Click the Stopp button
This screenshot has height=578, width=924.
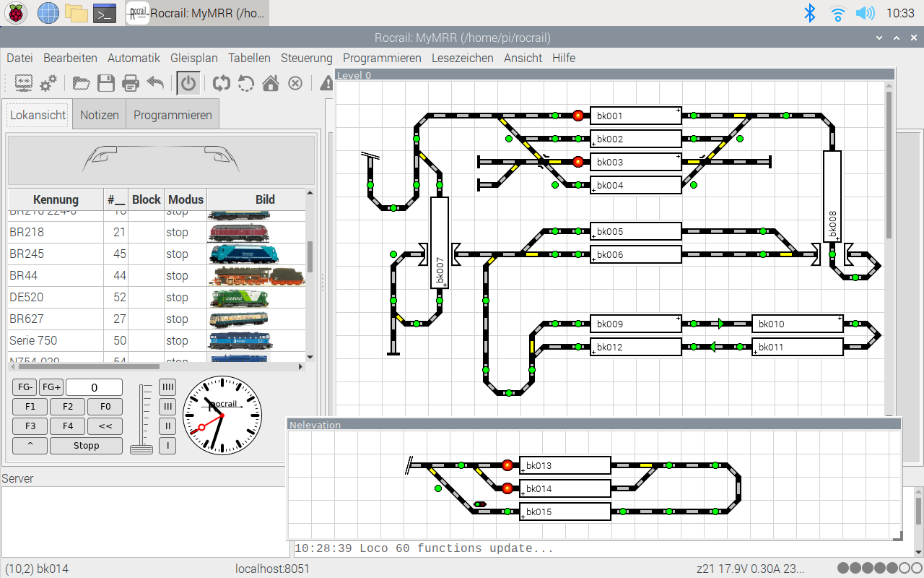coord(87,446)
